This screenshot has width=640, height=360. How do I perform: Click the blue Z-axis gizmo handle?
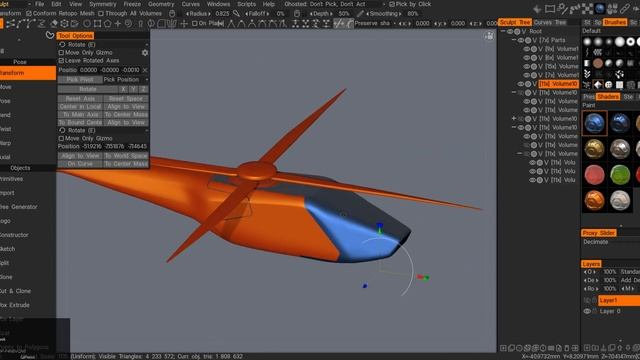pos(380,225)
